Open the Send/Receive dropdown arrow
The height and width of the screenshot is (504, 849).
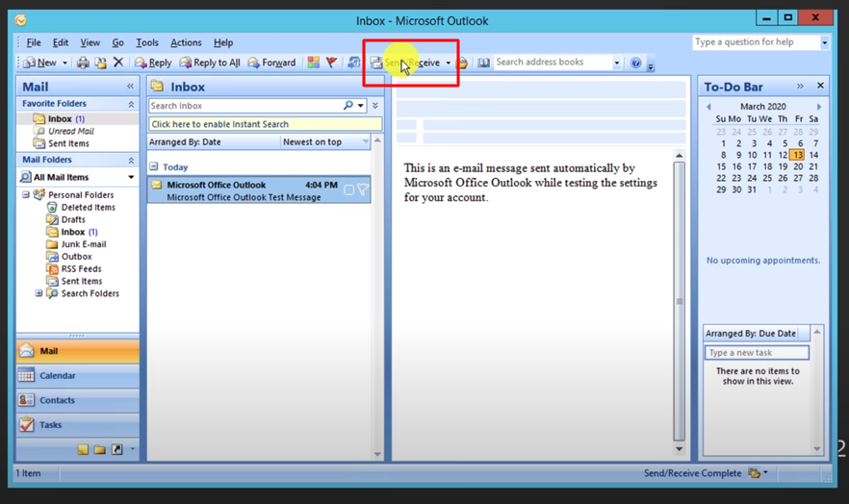pos(449,63)
